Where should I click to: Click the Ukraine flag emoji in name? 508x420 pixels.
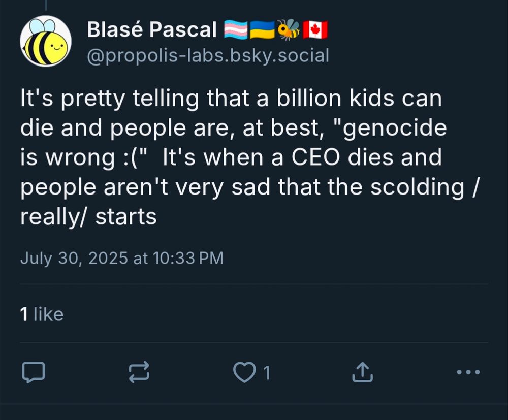[x=262, y=30]
